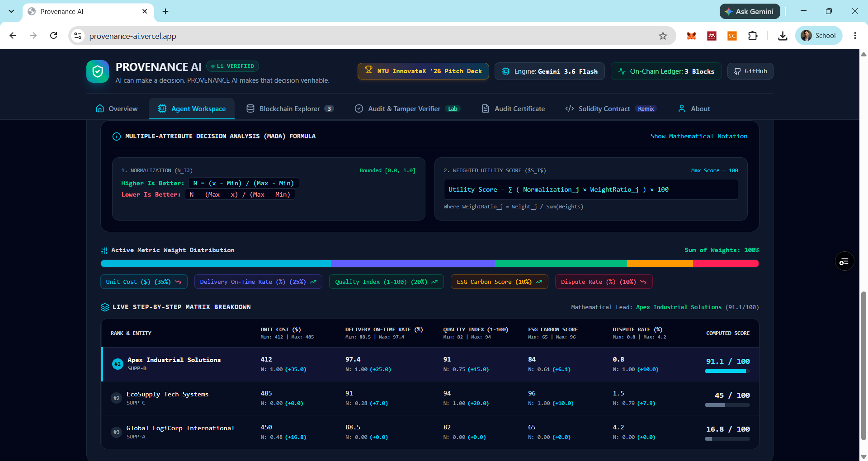868x461 pixels.
Task: Reload the page with the refresh icon
Action: [x=53, y=36]
